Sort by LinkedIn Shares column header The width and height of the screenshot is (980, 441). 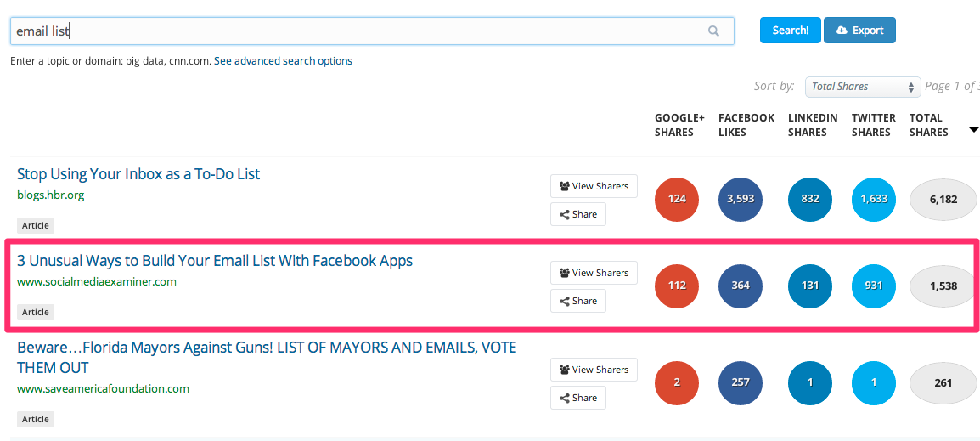[811, 124]
